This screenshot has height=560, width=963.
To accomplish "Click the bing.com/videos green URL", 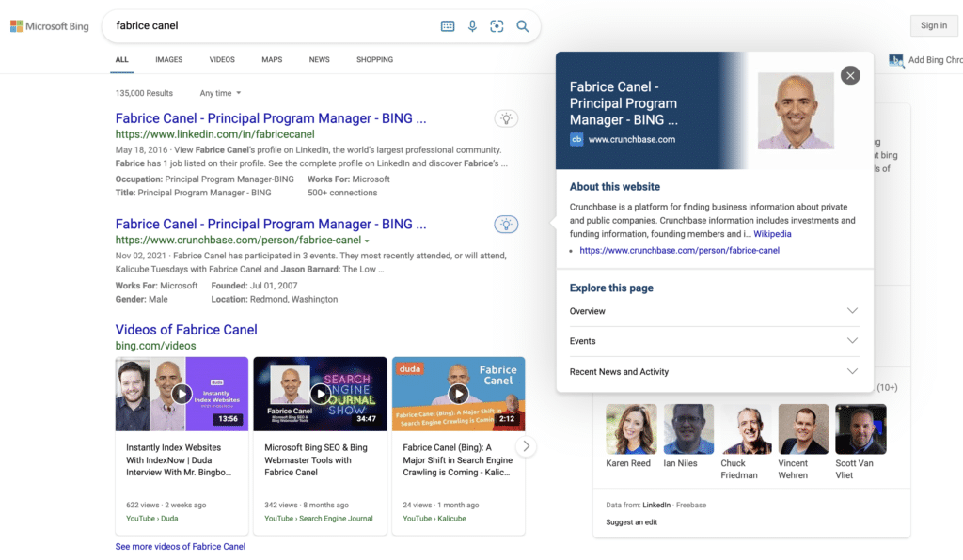I will 155,346.
